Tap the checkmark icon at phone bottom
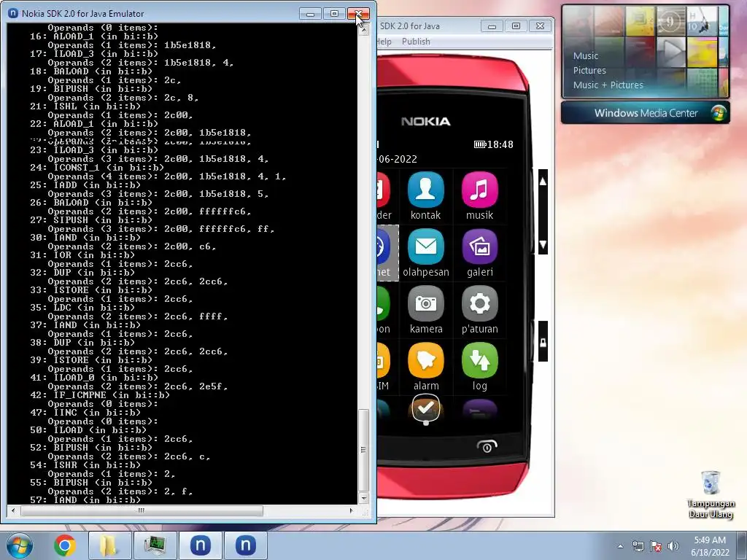Screen dimensions: 747x560 tap(425, 408)
